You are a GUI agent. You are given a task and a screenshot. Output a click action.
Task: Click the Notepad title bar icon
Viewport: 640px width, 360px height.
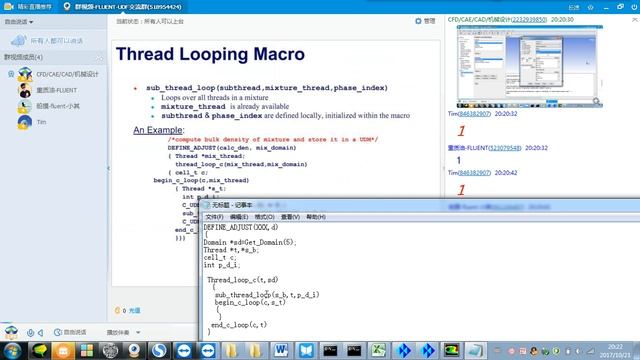(x=206, y=205)
